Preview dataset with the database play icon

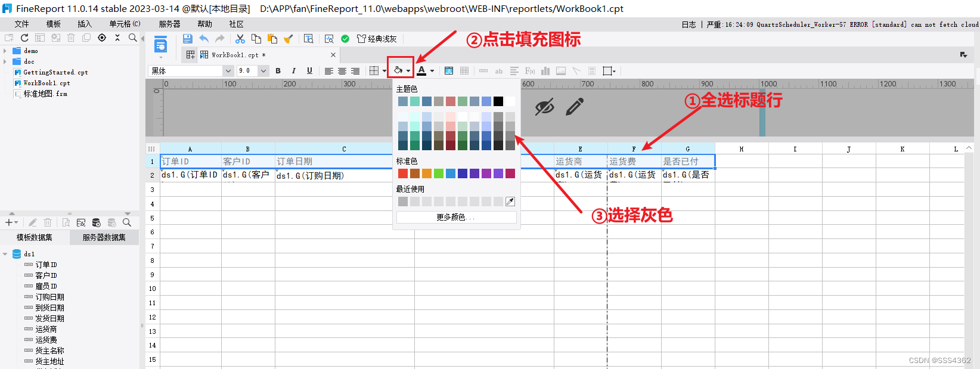tap(97, 222)
